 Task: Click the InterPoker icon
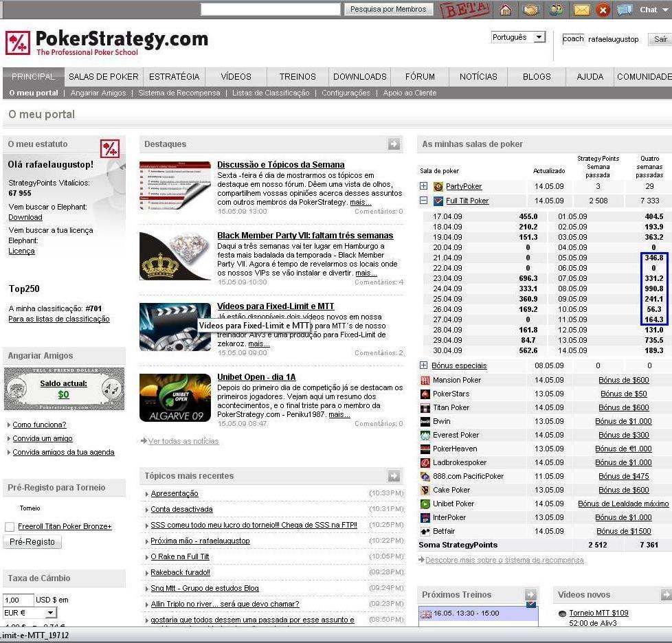click(425, 517)
